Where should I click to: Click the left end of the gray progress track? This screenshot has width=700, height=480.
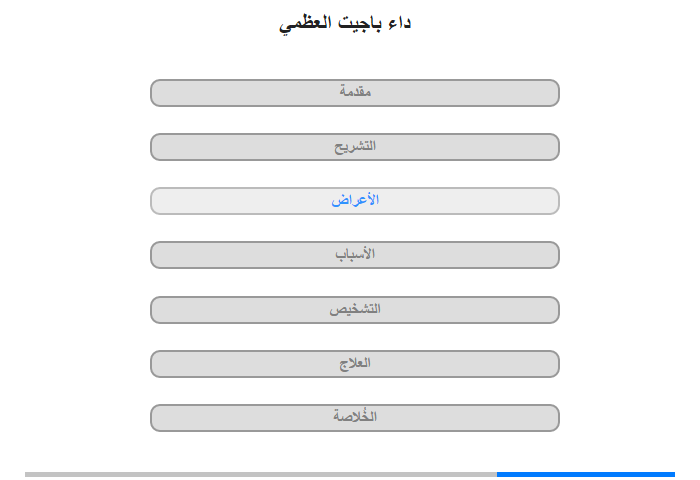tap(30, 474)
